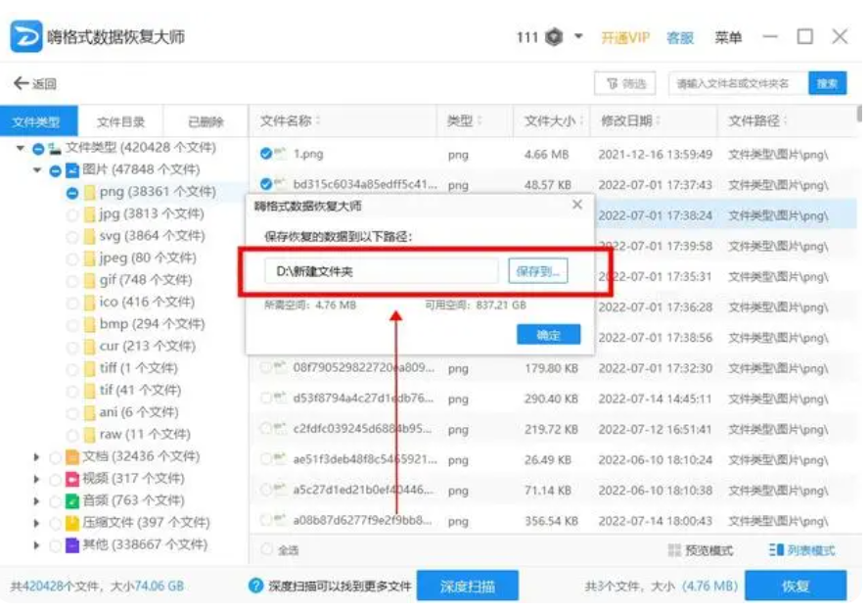
Task: Toggle the png folder checkbox
Action: coord(72,193)
